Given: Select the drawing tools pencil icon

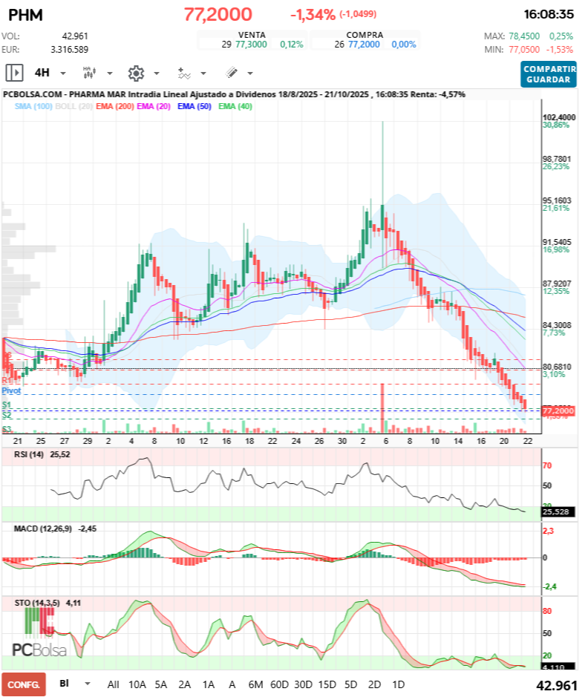Looking at the screenshot, I should (x=231, y=73).
